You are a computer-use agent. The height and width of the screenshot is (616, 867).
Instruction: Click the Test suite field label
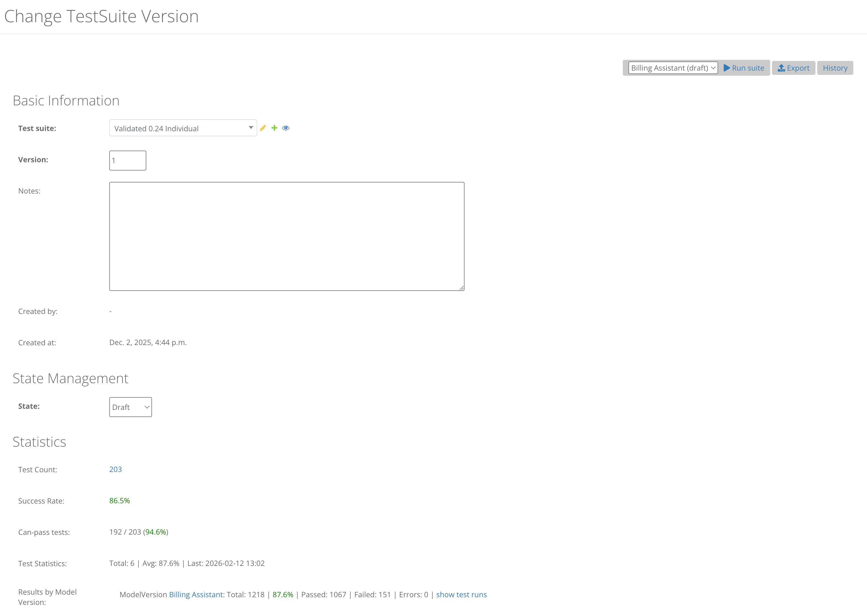click(37, 128)
